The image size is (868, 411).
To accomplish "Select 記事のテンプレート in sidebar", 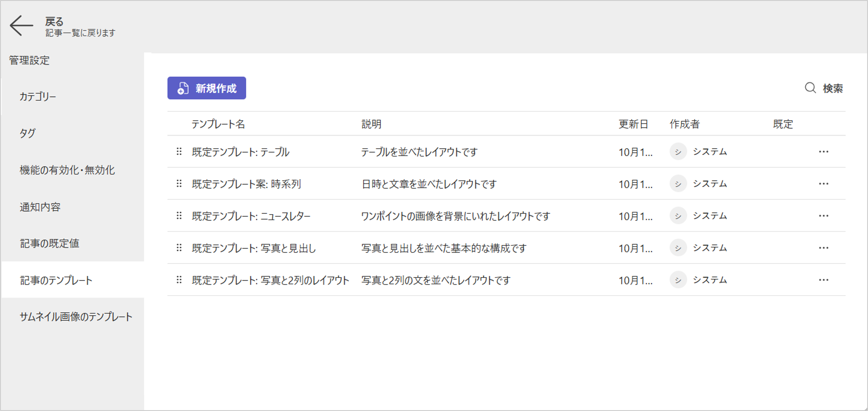I will 72,280.
